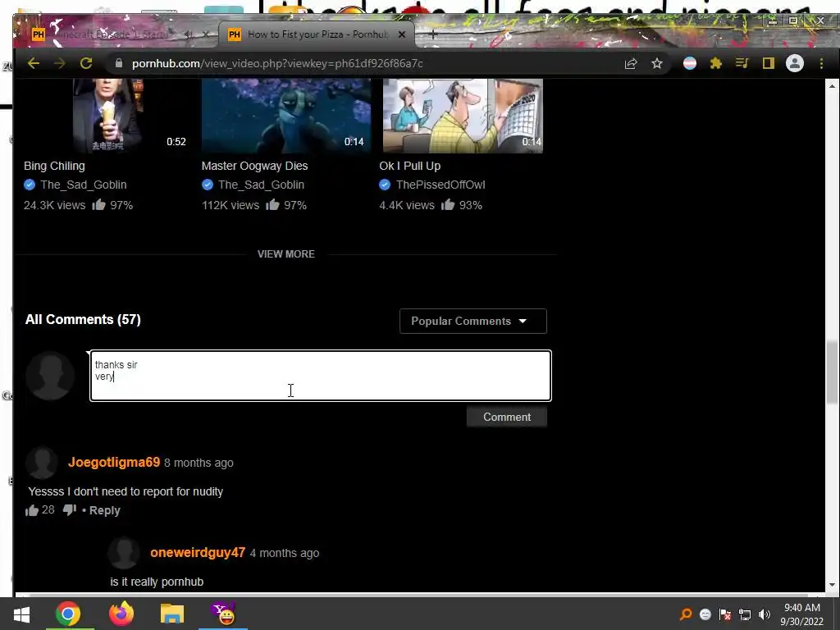Screen dimensions: 840x630
Task: Open the Bing Chiling video thumbnail
Action: coord(107,116)
